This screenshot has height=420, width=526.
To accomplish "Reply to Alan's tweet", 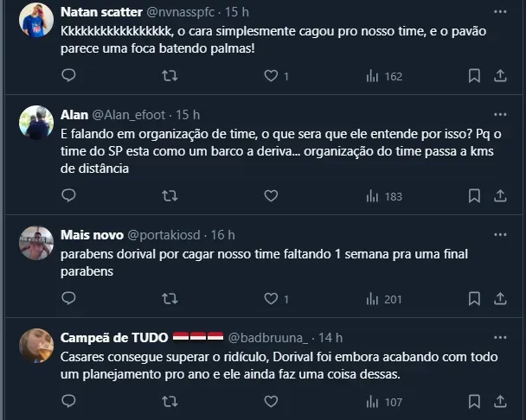I will coord(68,196).
